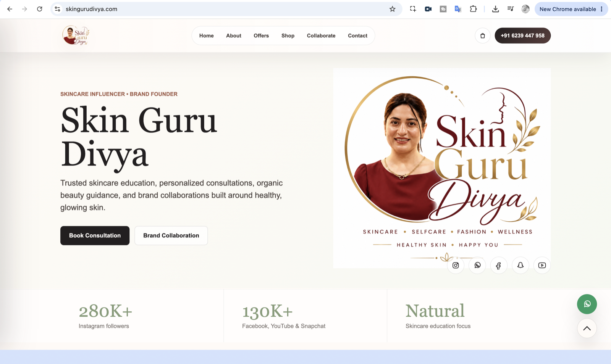Image resolution: width=611 pixels, height=364 pixels.
Task: Click Book Consultation button
Action: pyautogui.click(x=95, y=235)
